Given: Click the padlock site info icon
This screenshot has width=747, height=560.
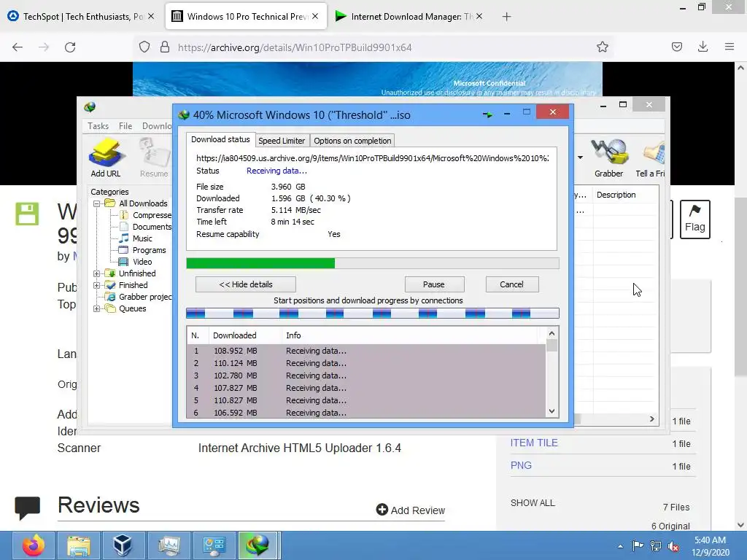Looking at the screenshot, I should (x=164, y=47).
